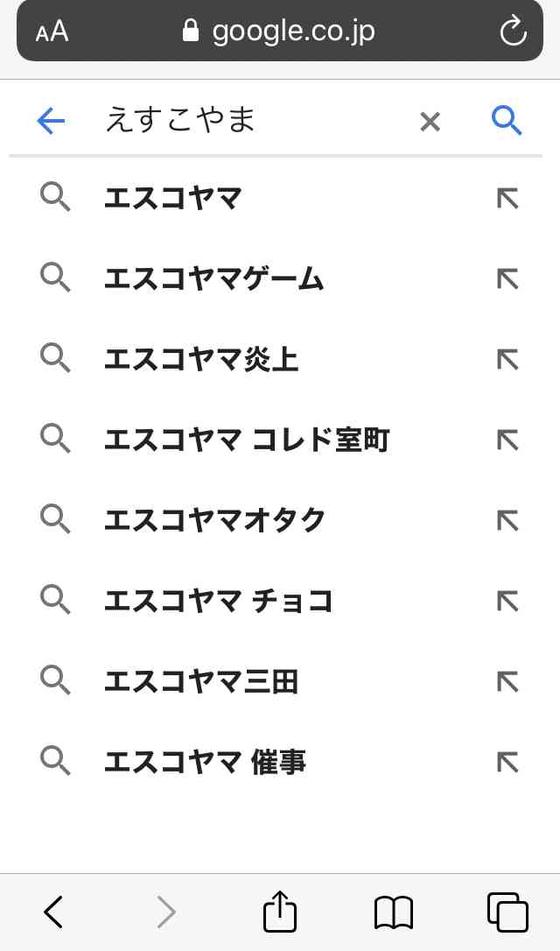Fill suggestion エスコヤマ into search box via arrow
Viewport: 560px width, 951px height.
(x=507, y=198)
